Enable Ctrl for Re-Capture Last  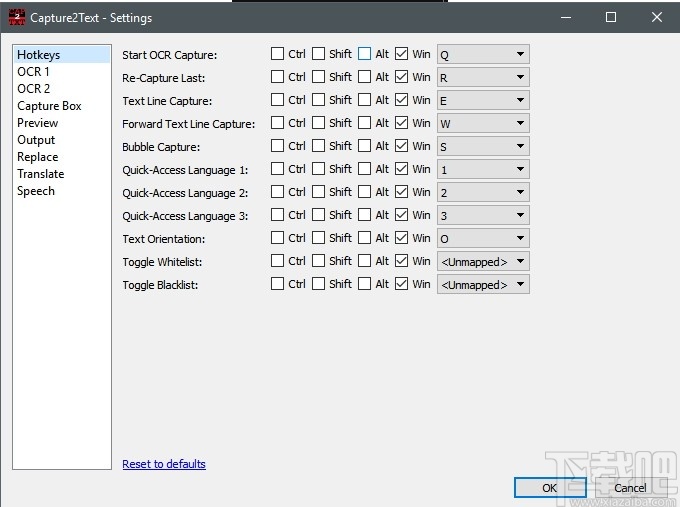277,77
